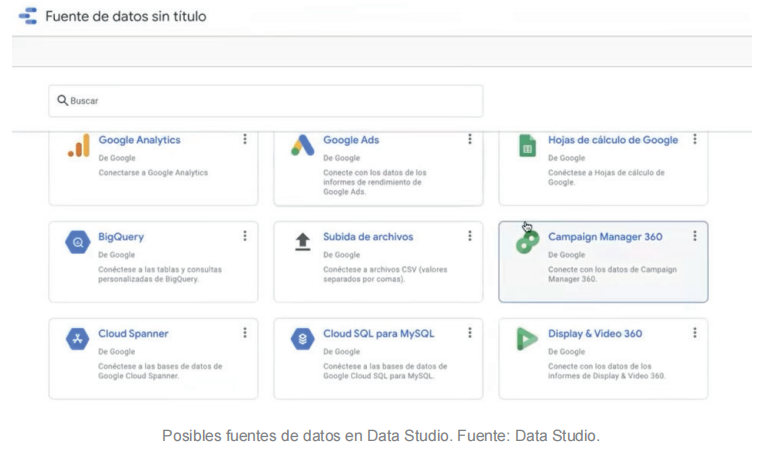Select the Cloud Spanner connector title
The width and height of the screenshot is (770, 466).
[133, 333]
